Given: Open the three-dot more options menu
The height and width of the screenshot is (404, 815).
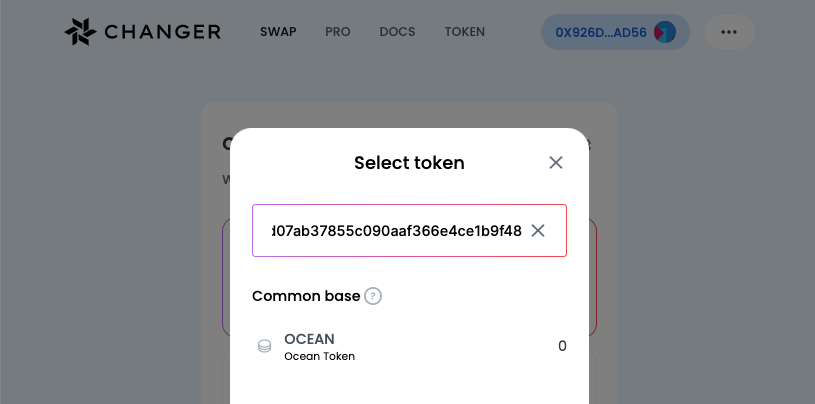Looking at the screenshot, I should (x=729, y=32).
